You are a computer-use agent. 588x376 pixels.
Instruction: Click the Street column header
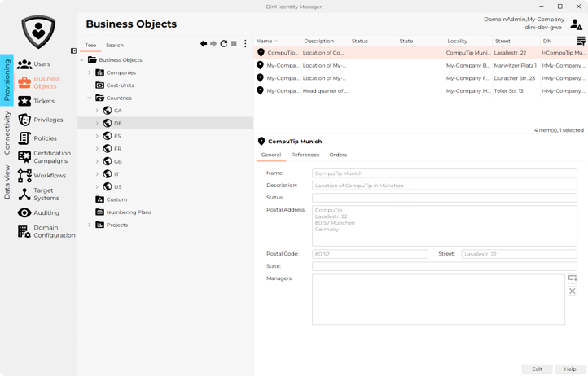tap(516, 41)
